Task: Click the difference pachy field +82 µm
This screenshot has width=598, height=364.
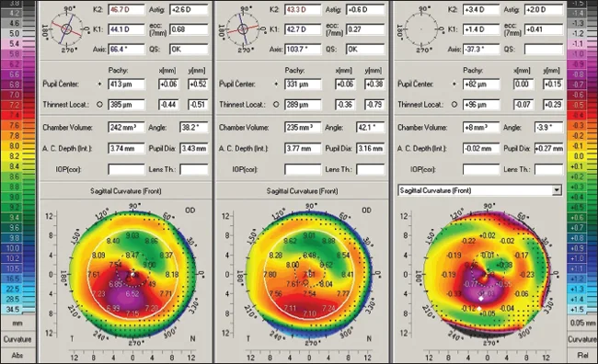Action: click(x=481, y=84)
